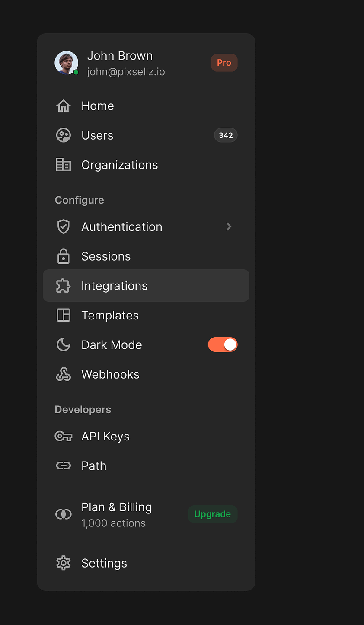Click the 342 users count badge
364x625 pixels.
click(x=226, y=135)
